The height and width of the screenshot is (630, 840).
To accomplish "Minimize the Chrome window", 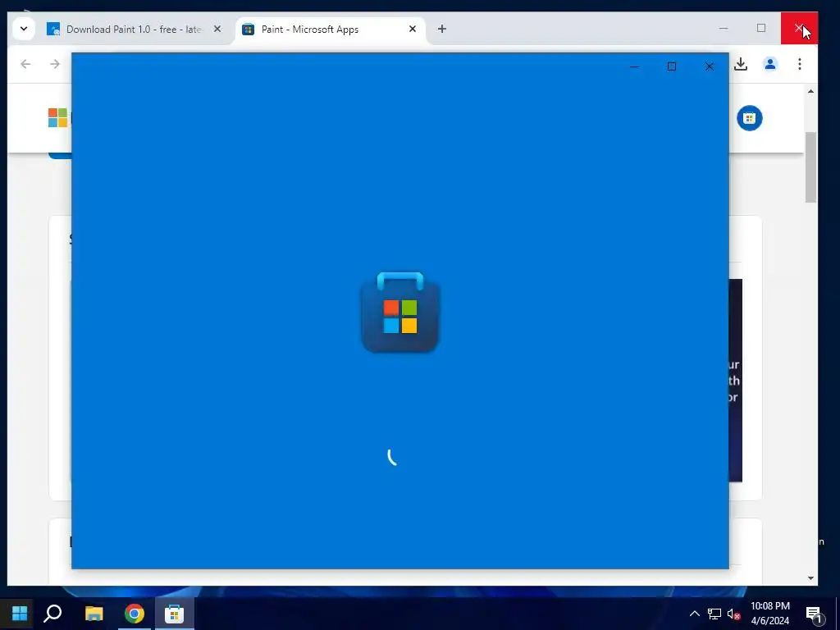I will click(724, 28).
